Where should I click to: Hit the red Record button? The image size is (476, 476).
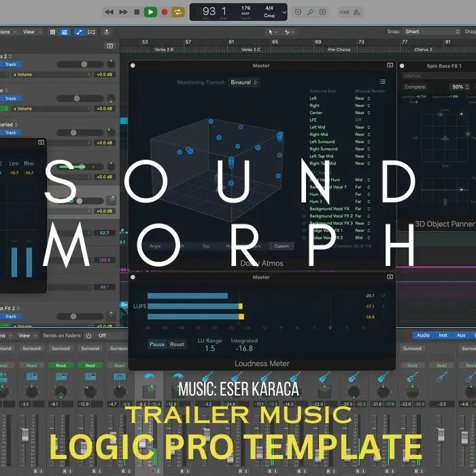point(165,12)
